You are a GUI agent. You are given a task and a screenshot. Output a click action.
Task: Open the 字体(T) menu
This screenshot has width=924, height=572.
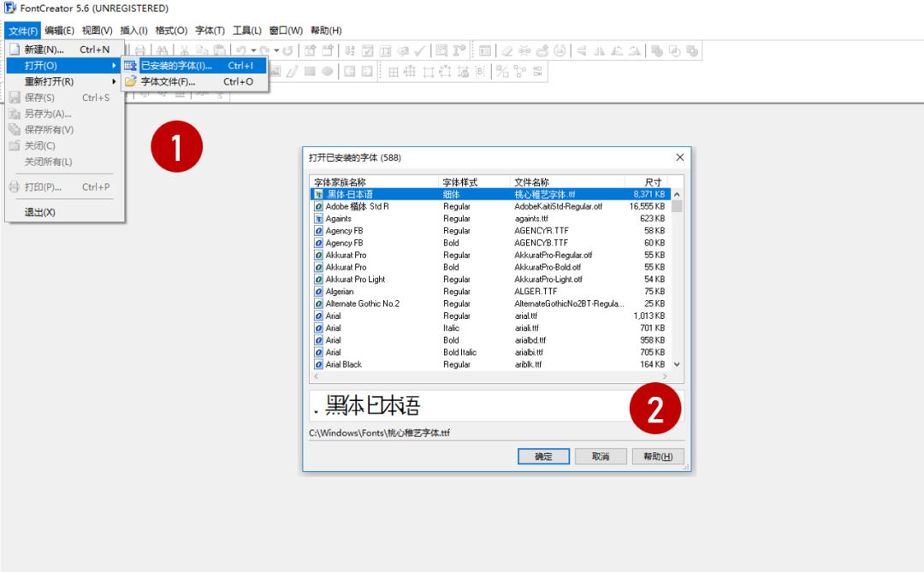click(210, 31)
